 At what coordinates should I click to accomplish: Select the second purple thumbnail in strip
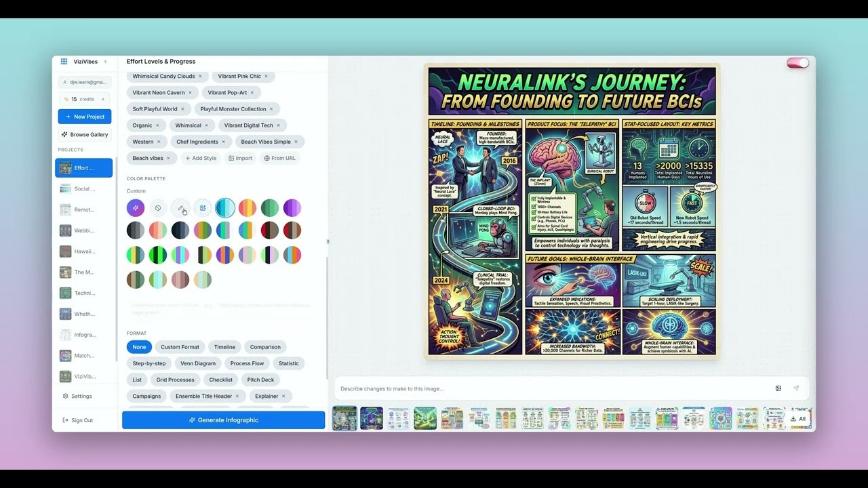tap(372, 418)
